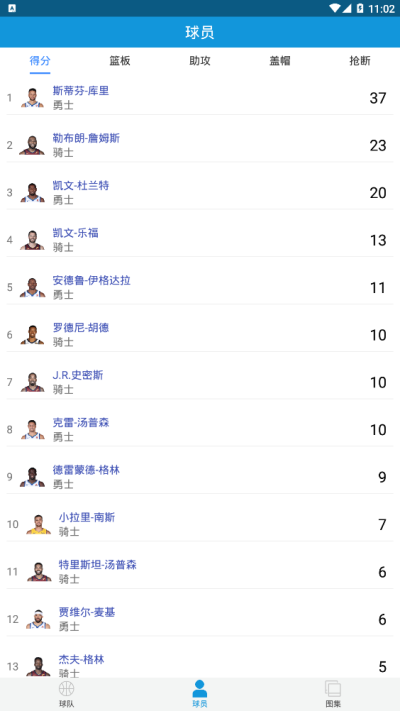The width and height of the screenshot is (400, 711).
Task: Tap 斯蒂芬-库里 player avatar
Action: pyautogui.click(x=32, y=97)
